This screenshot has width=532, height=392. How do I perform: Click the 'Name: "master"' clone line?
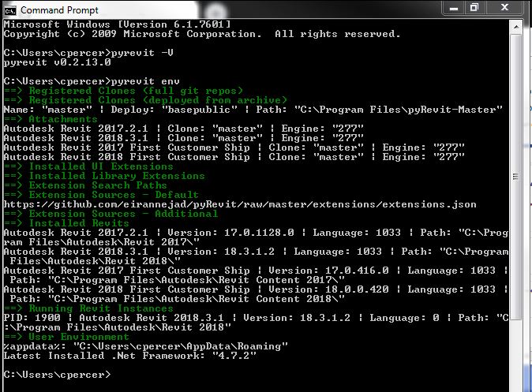click(x=253, y=110)
